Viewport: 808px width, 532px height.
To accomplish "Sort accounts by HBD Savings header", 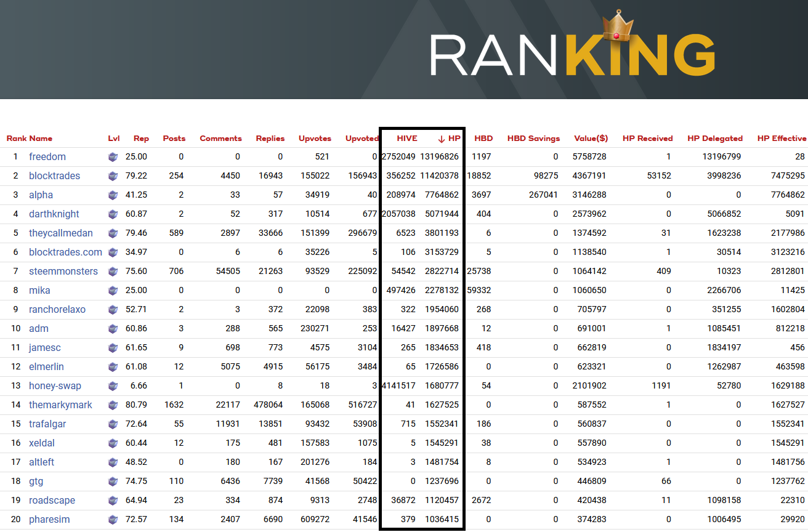I will pos(533,139).
